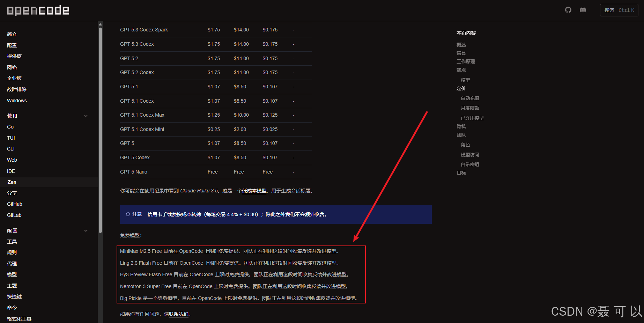The image size is (644, 323).
Task: Jump to 自带密钥 in page contents
Action: pos(470,164)
